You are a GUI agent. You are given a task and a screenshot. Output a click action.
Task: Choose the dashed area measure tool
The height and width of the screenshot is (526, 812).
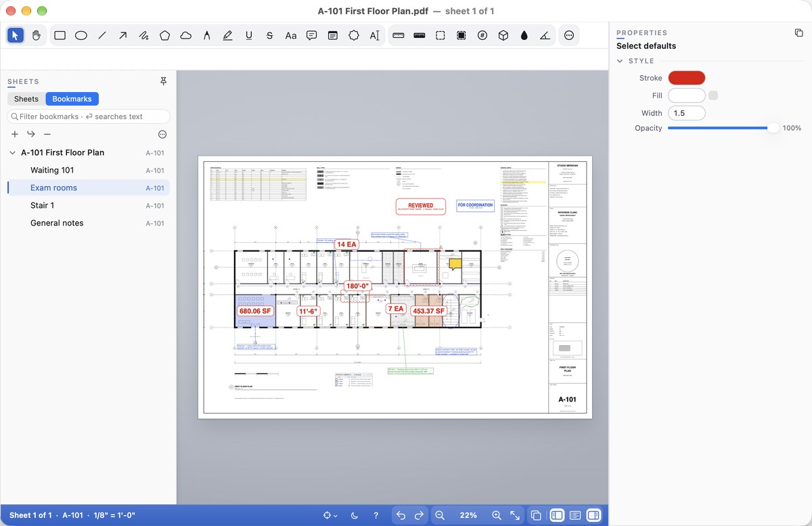(x=441, y=35)
